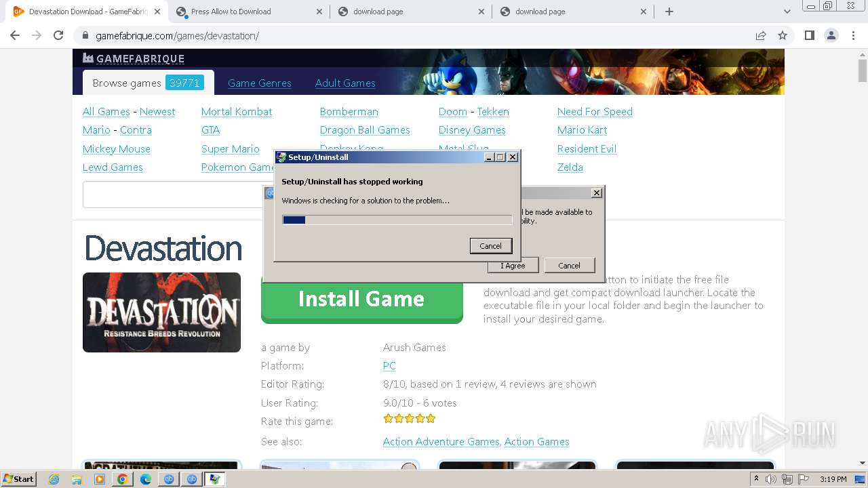Click the site search input box
The width and height of the screenshot is (868, 488).
tap(173, 195)
